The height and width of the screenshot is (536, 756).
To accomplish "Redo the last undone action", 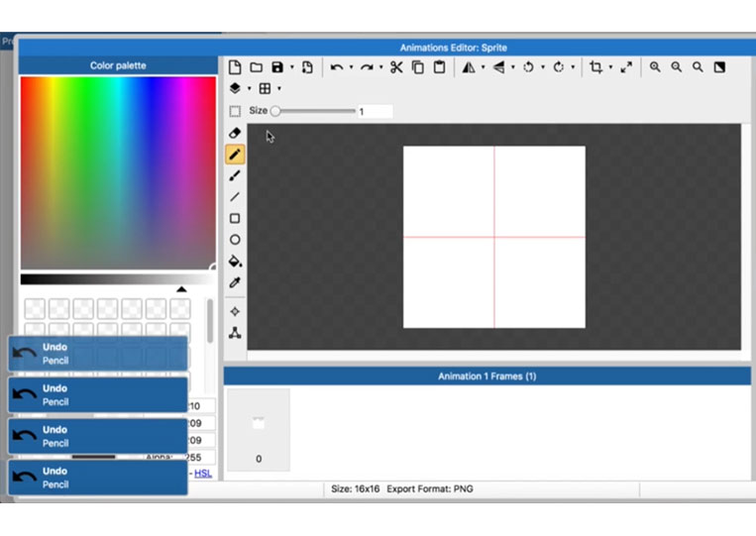I will click(x=367, y=67).
